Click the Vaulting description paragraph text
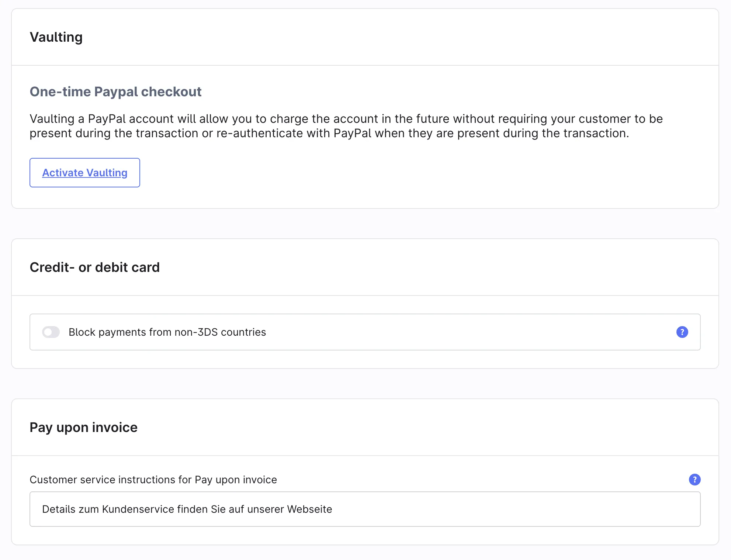The width and height of the screenshot is (731, 560). (346, 126)
